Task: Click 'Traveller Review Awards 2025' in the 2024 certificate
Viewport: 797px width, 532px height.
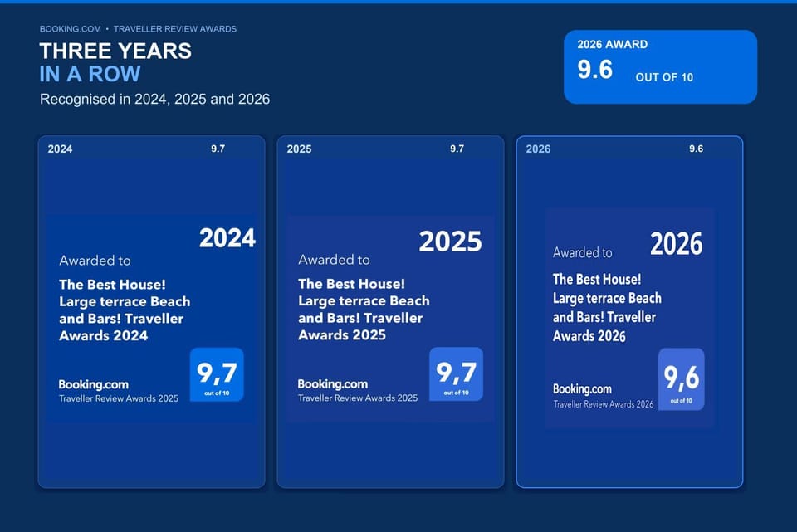Action: tap(119, 398)
